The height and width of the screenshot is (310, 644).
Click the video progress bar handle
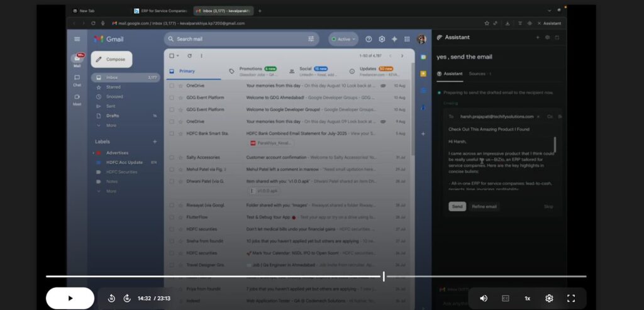tap(384, 276)
